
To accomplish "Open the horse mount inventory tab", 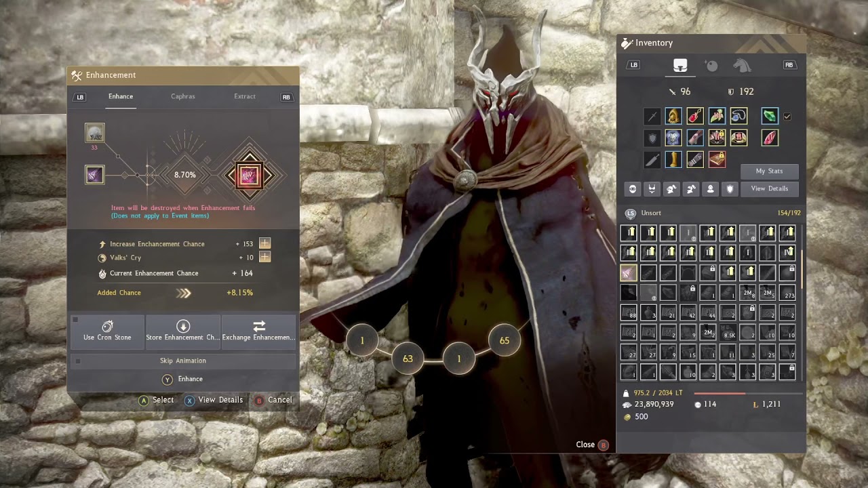I will point(742,65).
